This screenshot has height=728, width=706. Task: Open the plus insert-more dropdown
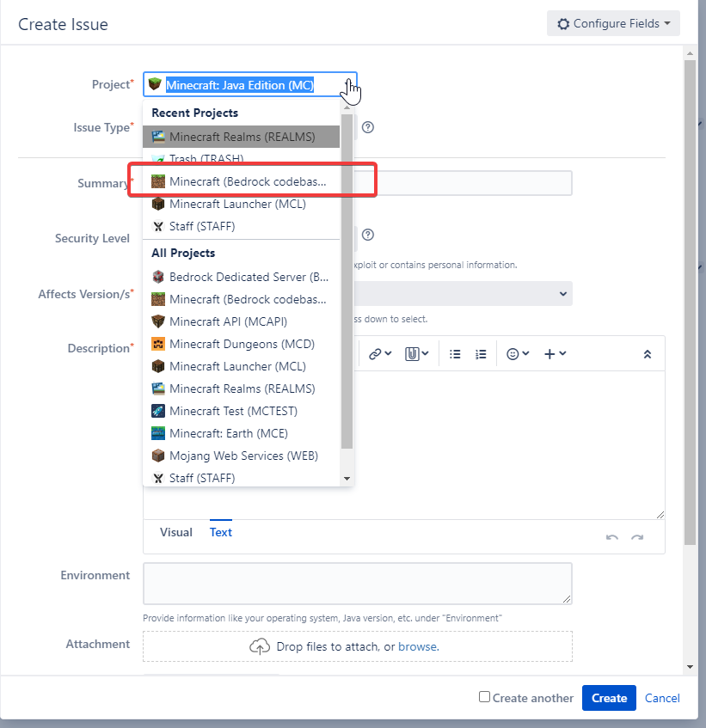pyautogui.click(x=555, y=354)
